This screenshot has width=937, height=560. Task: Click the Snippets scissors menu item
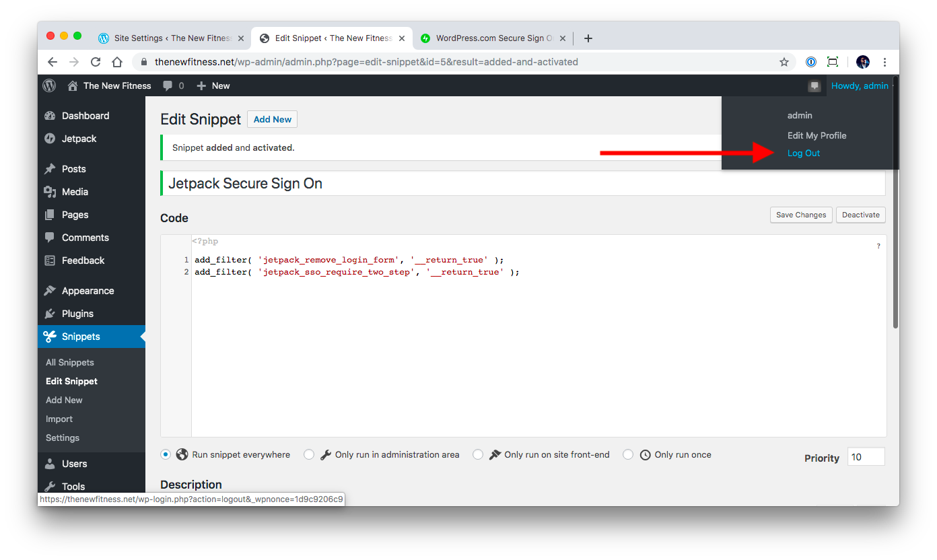click(92, 337)
